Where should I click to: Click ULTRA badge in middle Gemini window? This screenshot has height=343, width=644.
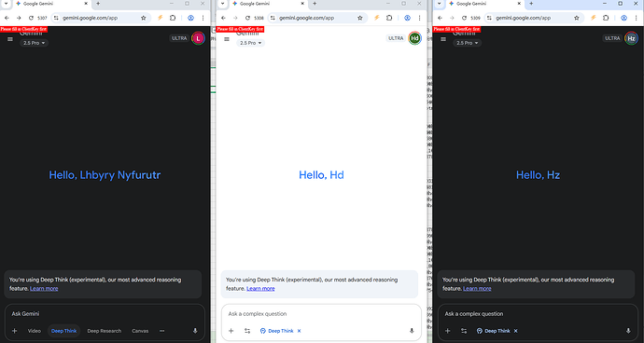click(396, 38)
